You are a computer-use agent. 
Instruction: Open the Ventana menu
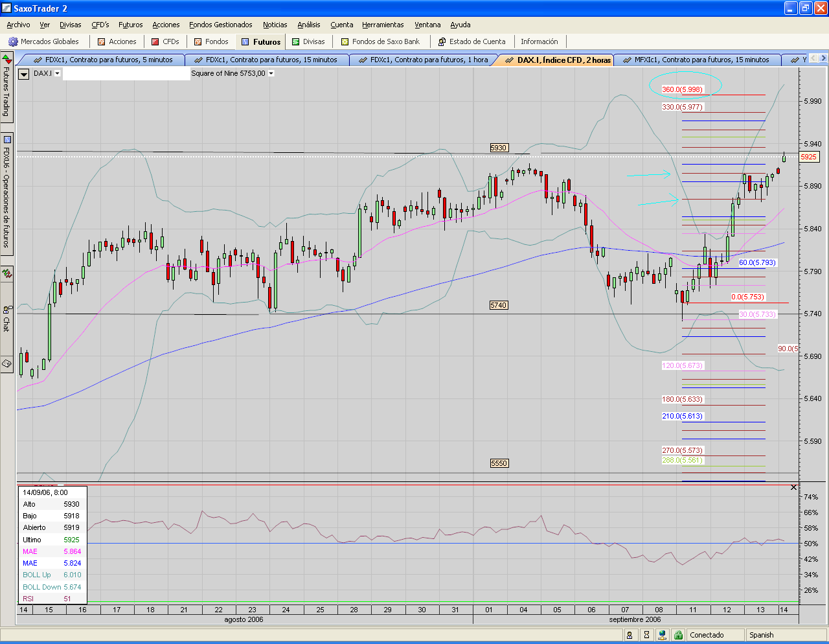(427, 25)
